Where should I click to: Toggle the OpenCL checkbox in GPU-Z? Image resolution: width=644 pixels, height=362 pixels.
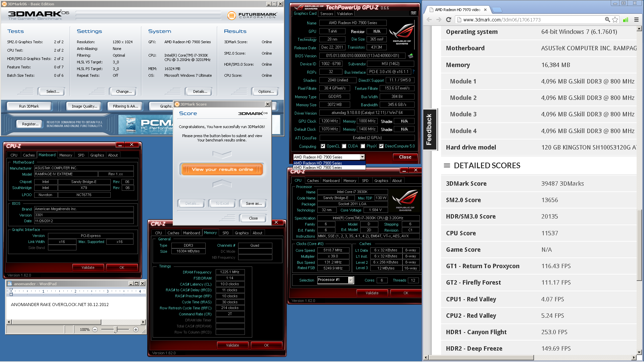tap(323, 146)
